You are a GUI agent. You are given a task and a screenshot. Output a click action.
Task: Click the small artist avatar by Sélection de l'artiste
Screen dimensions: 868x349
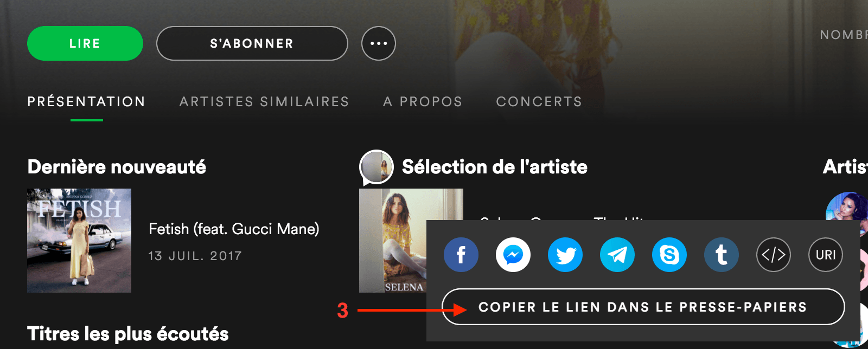pos(376,167)
